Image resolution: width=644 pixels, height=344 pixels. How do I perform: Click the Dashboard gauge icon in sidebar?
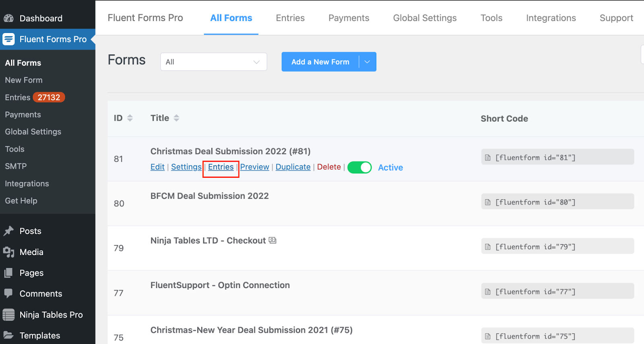coord(8,18)
